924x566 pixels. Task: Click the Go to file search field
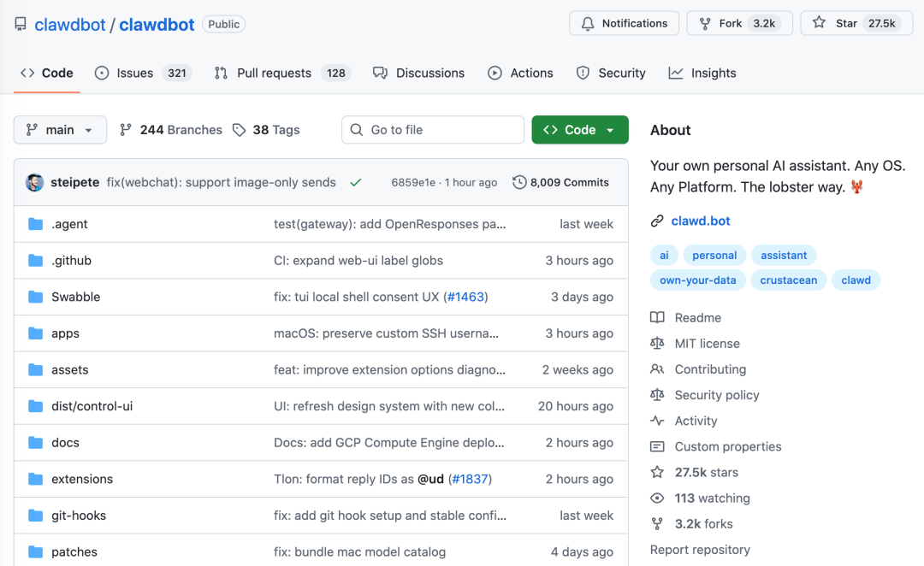(x=432, y=129)
